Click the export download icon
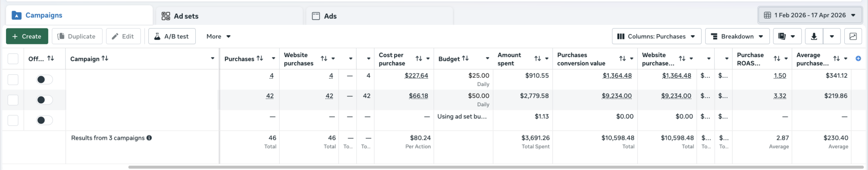 point(813,36)
